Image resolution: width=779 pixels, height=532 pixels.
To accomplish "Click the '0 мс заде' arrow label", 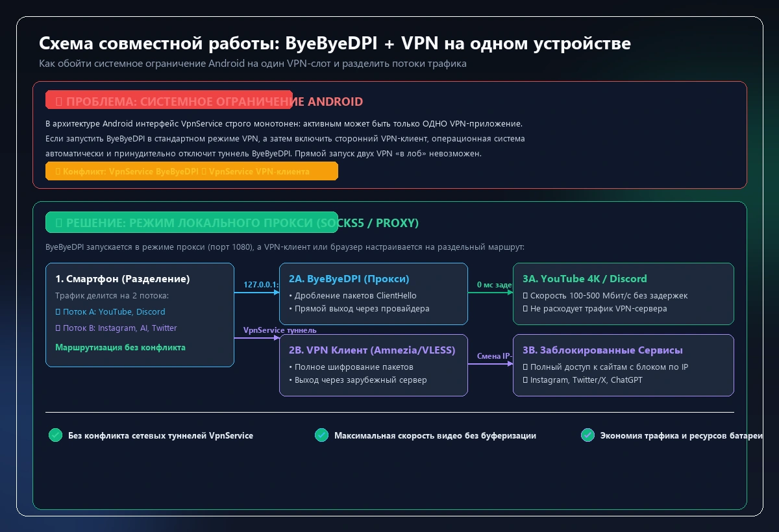I will (x=495, y=284).
